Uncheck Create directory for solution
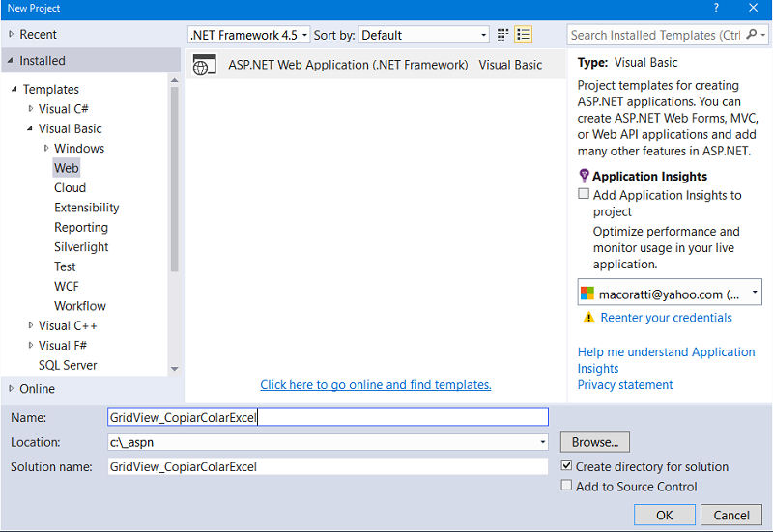The image size is (773, 532). (x=566, y=465)
